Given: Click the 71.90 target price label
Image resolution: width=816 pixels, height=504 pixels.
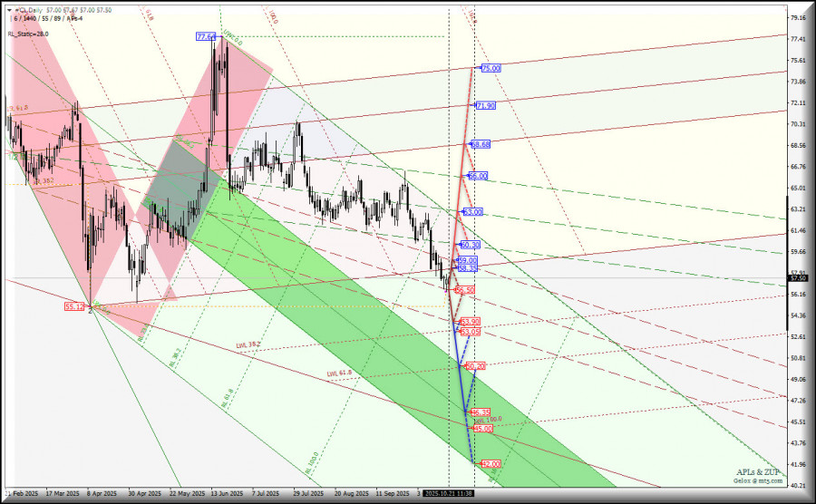Looking at the screenshot, I should pos(486,105).
